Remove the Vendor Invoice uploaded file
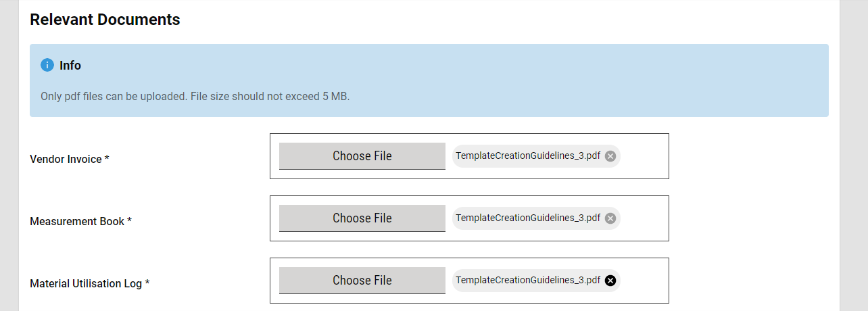 (x=610, y=156)
